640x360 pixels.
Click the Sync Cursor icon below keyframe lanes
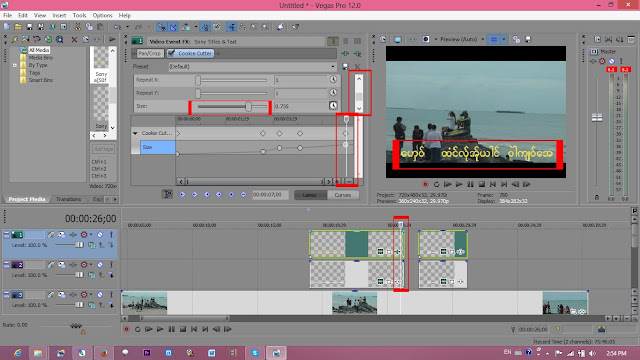[x=167, y=195]
